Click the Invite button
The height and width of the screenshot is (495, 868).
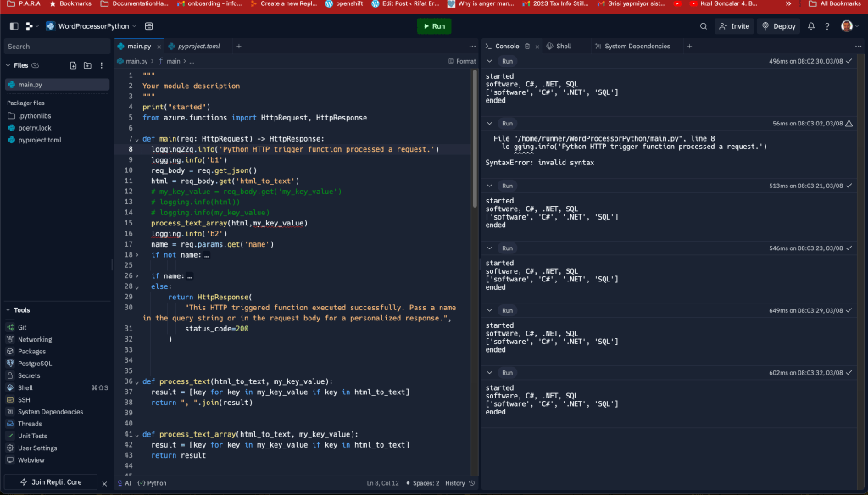(x=734, y=26)
